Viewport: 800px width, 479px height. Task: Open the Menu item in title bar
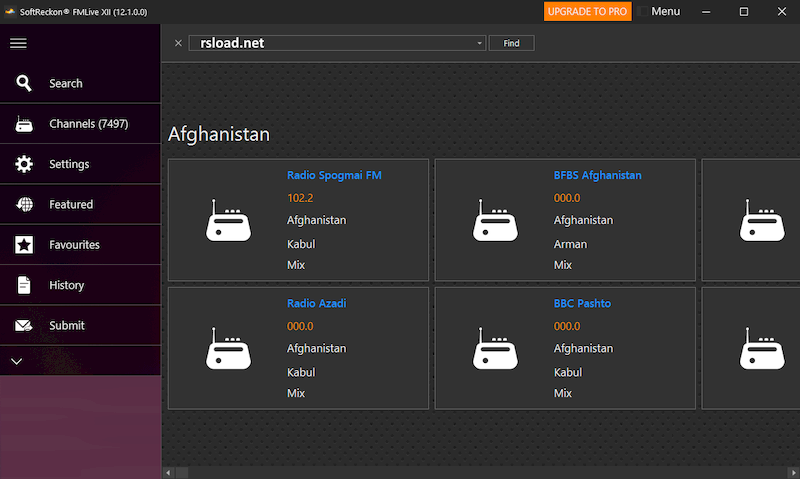click(x=665, y=11)
